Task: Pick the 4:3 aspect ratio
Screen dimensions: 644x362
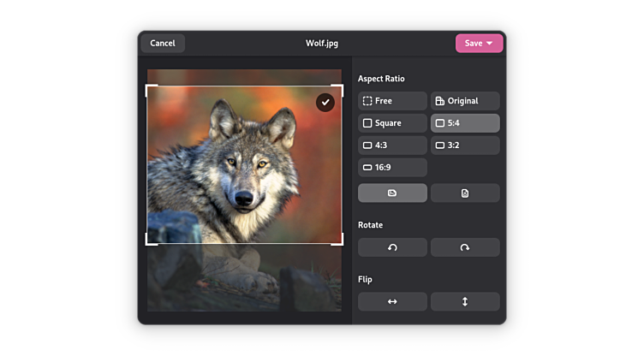Action: (392, 145)
